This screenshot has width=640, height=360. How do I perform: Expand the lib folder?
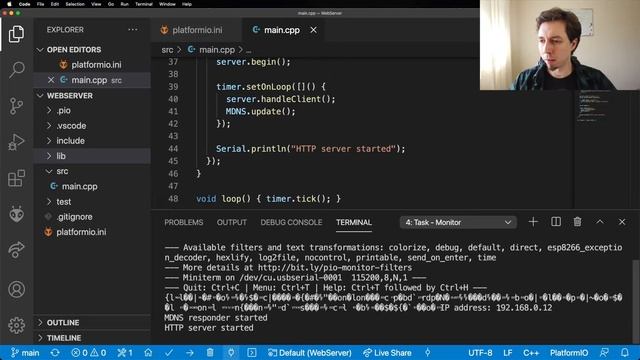point(92,156)
